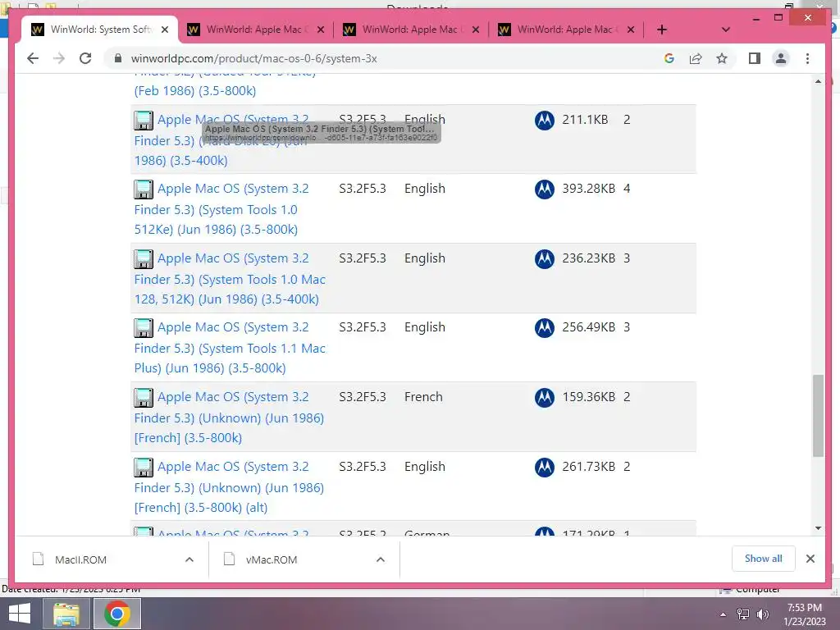Image resolution: width=840 pixels, height=630 pixels.
Task: Click the Motorola icon in the 261.73KB row
Action: [545, 467]
